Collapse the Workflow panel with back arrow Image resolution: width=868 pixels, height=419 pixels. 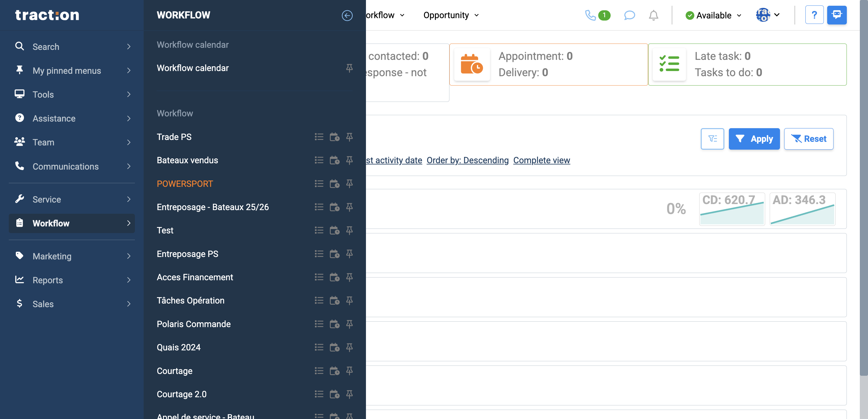coord(347,15)
